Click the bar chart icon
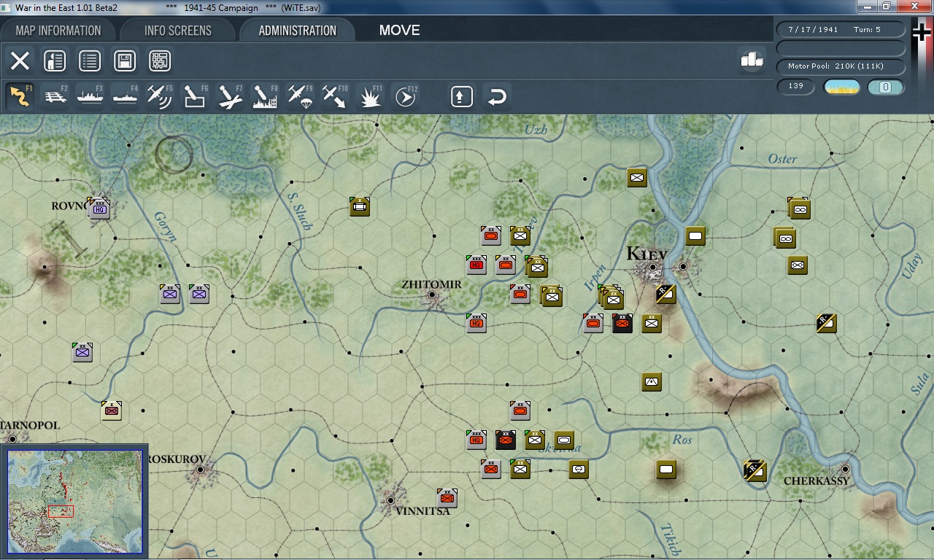934x560 pixels. (752, 60)
